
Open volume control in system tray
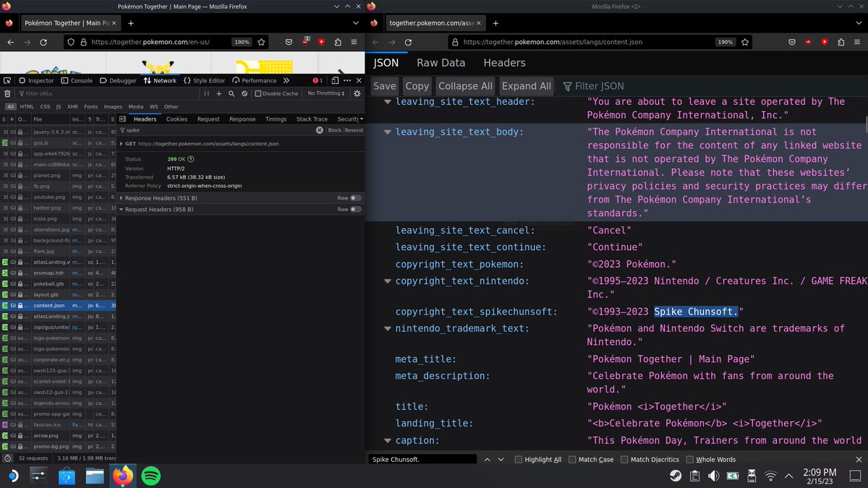pos(713,476)
